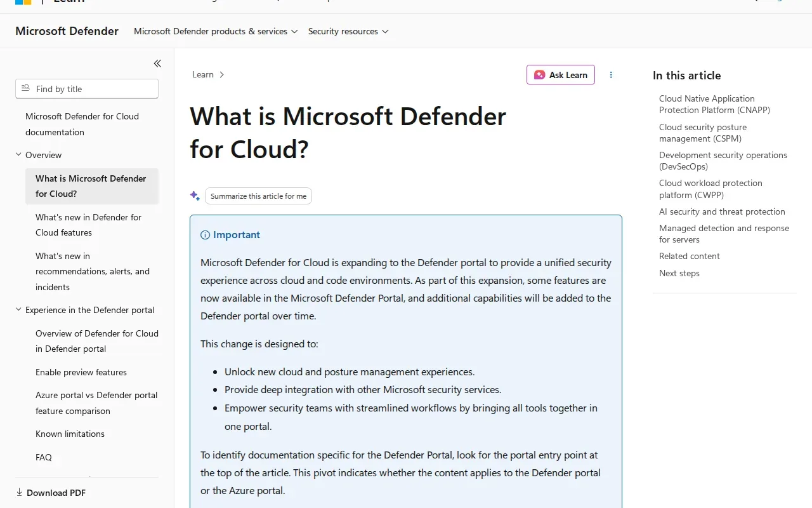812x508 pixels.
Task: Open Azure portal vs Defender portal feature comparison
Action: pyautogui.click(x=96, y=403)
